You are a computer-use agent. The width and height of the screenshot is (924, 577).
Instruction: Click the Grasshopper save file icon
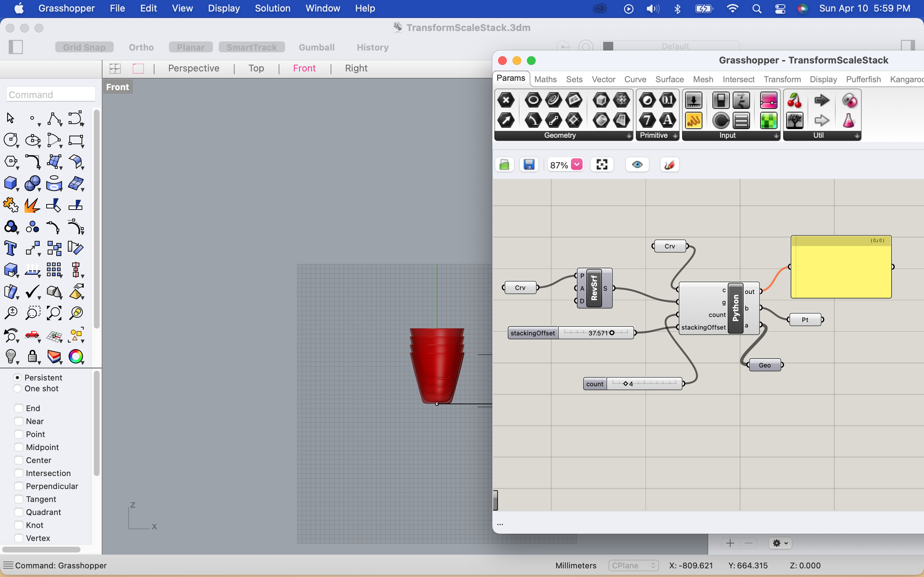[529, 165]
